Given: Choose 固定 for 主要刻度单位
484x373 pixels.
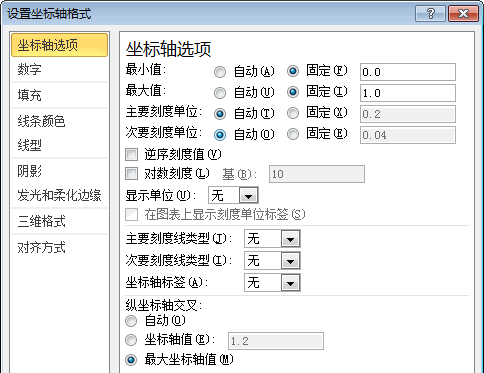Looking at the screenshot, I should pos(293,113).
